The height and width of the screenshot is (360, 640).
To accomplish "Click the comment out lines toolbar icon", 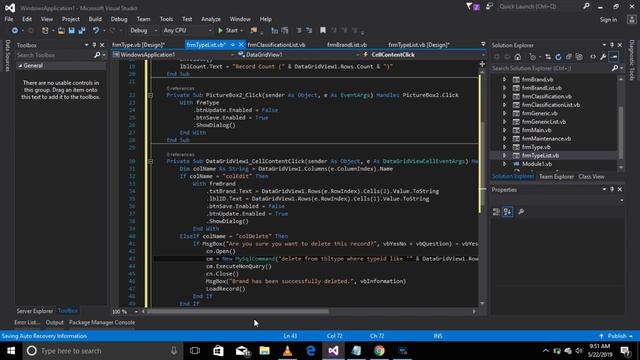I will (x=299, y=31).
